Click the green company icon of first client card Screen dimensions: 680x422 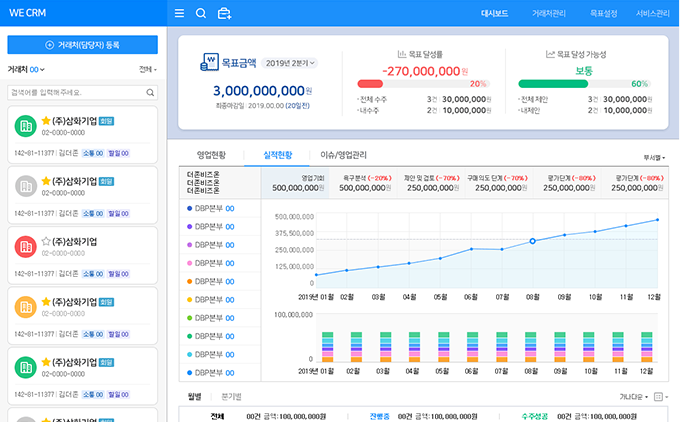pos(26,126)
